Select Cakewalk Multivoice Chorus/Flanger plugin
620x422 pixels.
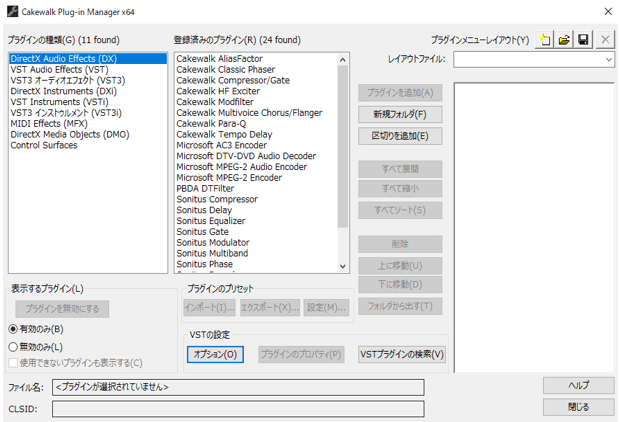pos(256,113)
